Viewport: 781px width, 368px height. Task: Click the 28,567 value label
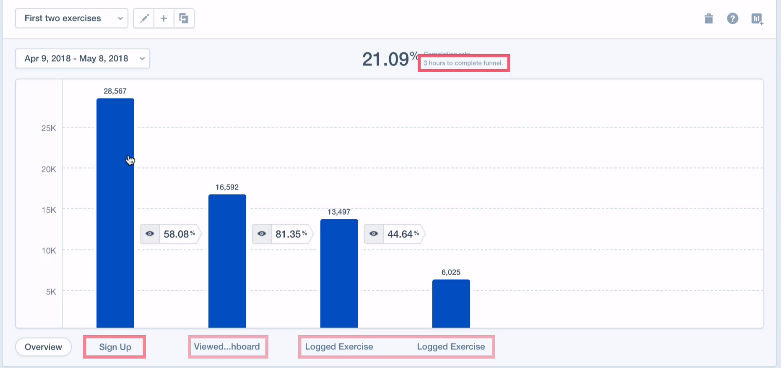(x=115, y=91)
